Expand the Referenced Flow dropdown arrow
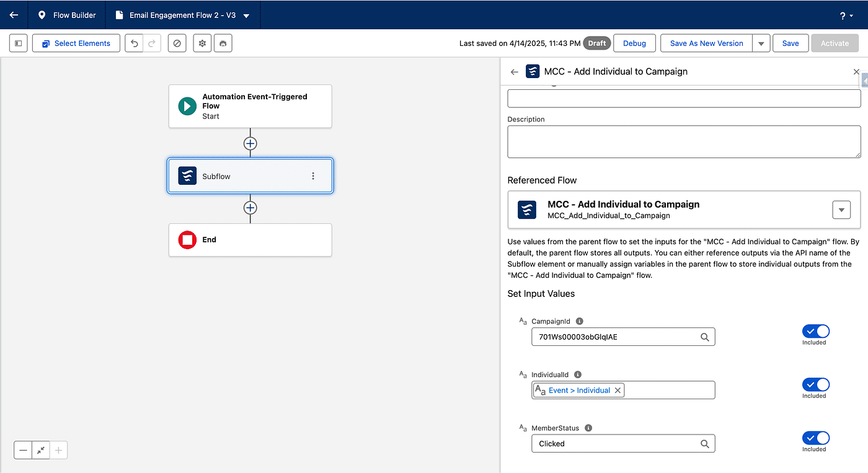868x473 pixels. pyautogui.click(x=841, y=210)
